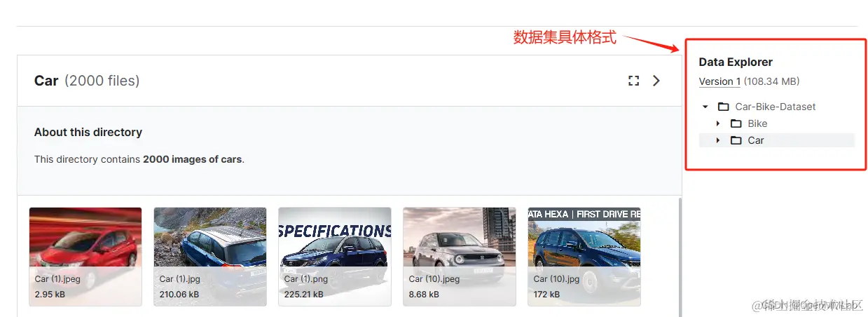This screenshot has width=868, height=317.
Task: Open the Car (10).jpeg thumbnail
Action: 460,257
